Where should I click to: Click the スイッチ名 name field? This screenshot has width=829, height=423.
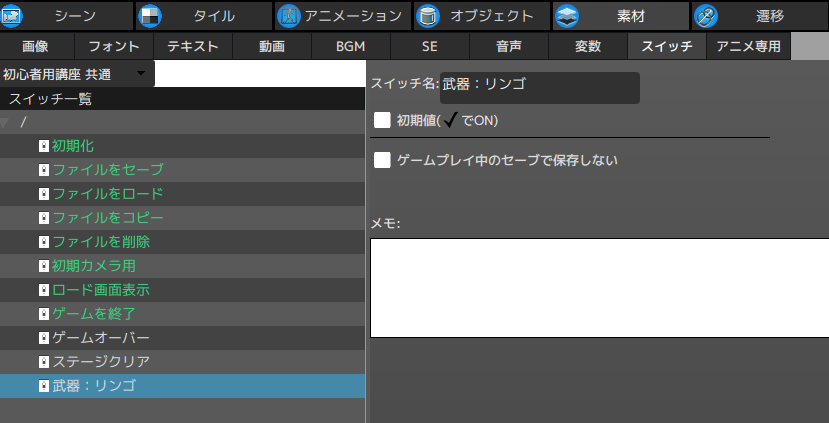[540, 88]
